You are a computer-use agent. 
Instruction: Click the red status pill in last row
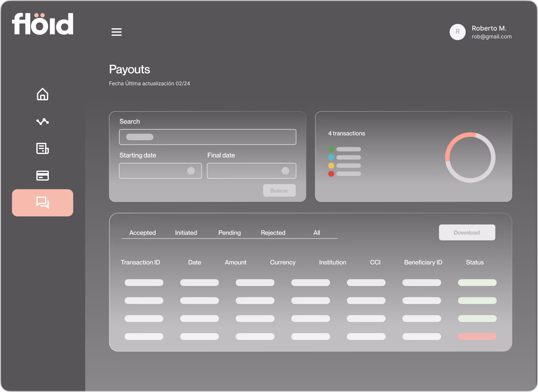tap(477, 336)
